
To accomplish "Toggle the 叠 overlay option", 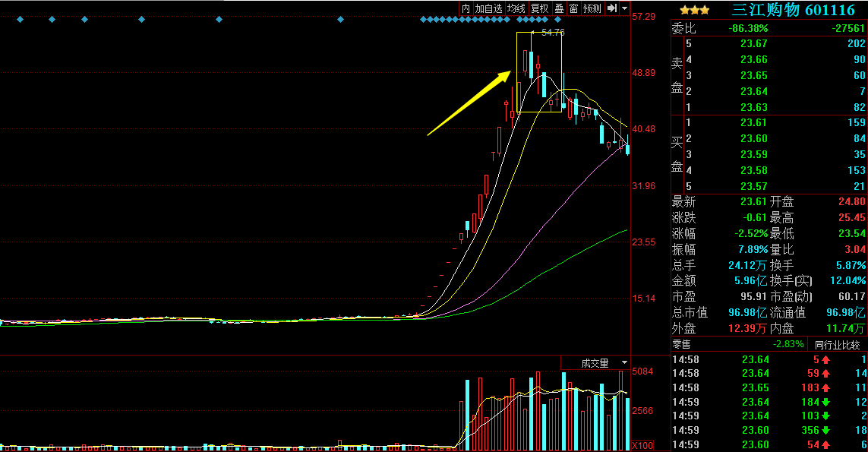I will [x=559, y=8].
